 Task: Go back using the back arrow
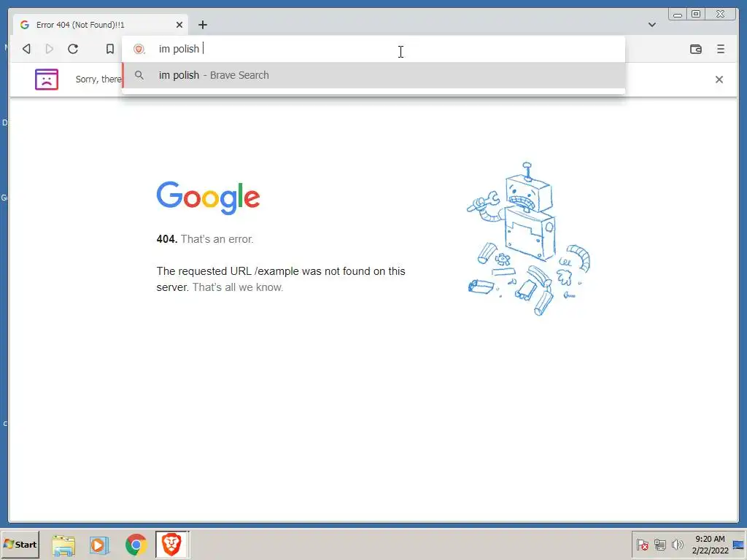(x=27, y=49)
